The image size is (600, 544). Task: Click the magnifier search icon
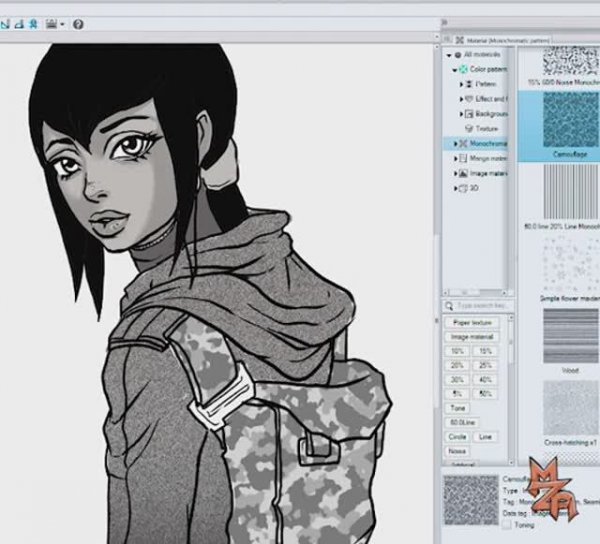(x=449, y=306)
